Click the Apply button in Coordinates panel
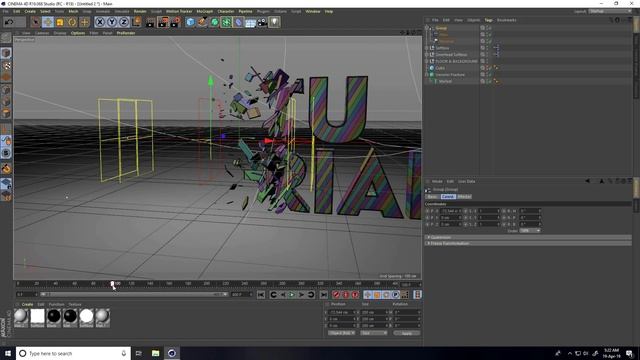 tap(407, 333)
